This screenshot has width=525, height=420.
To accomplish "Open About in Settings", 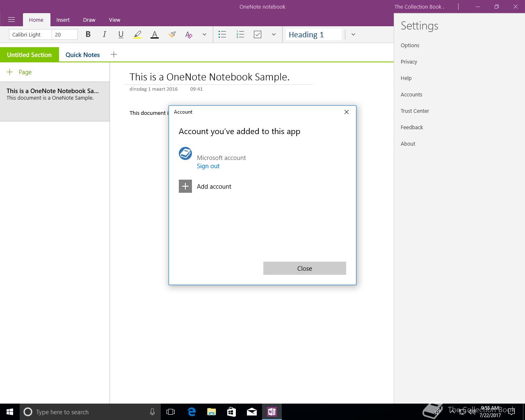I will [408, 144].
